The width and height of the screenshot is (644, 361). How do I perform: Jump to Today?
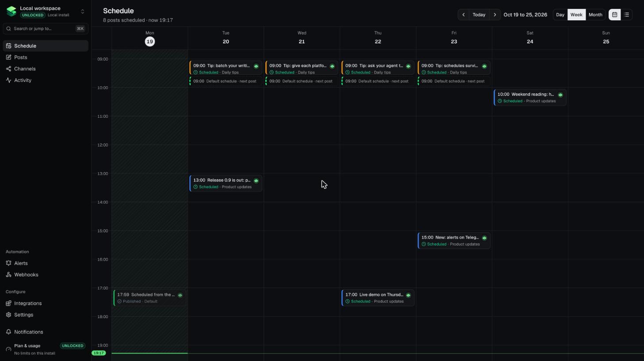tap(479, 15)
